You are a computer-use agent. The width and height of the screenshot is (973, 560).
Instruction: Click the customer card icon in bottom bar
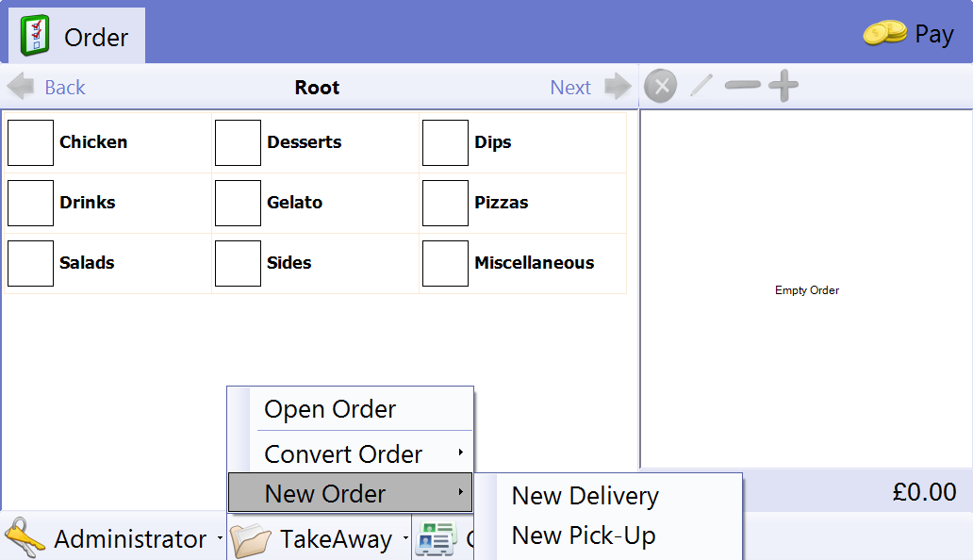click(437, 539)
